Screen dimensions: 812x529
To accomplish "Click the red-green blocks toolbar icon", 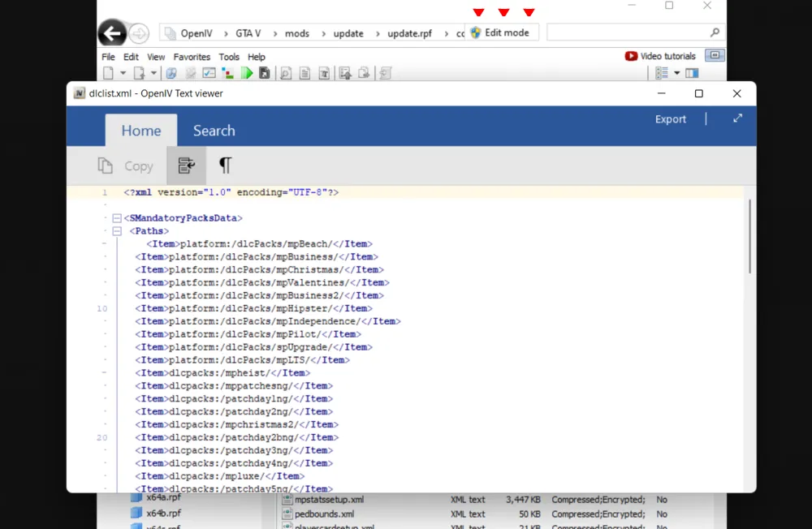I will pos(228,73).
